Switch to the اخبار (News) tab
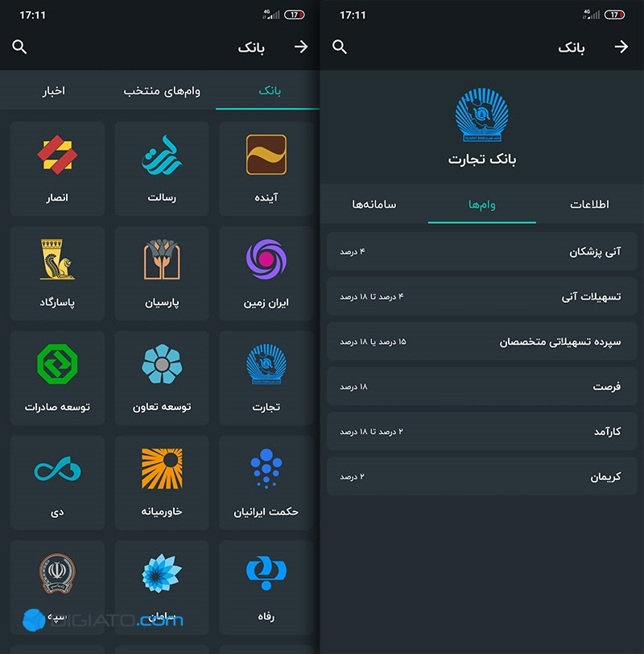The image size is (644, 654). coord(53,90)
